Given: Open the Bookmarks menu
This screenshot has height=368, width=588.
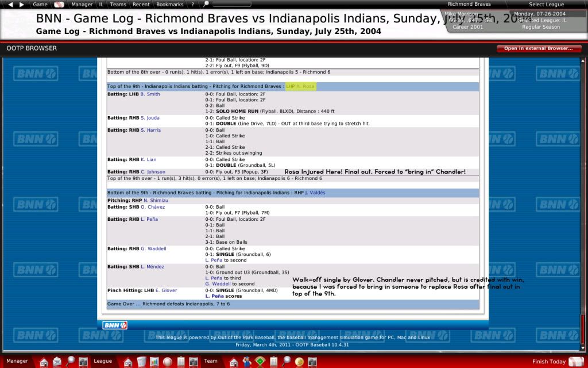Looking at the screenshot, I should click(x=170, y=4).
